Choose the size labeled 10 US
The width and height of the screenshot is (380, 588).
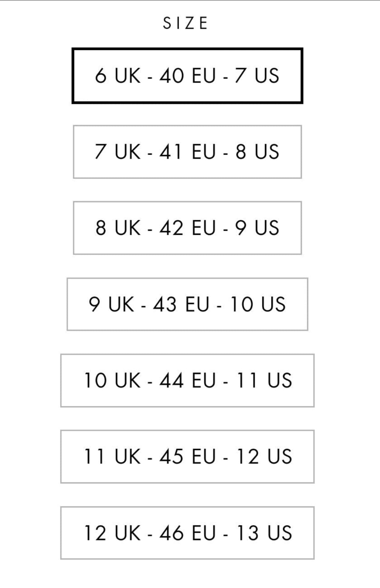[x=187, y=304]
